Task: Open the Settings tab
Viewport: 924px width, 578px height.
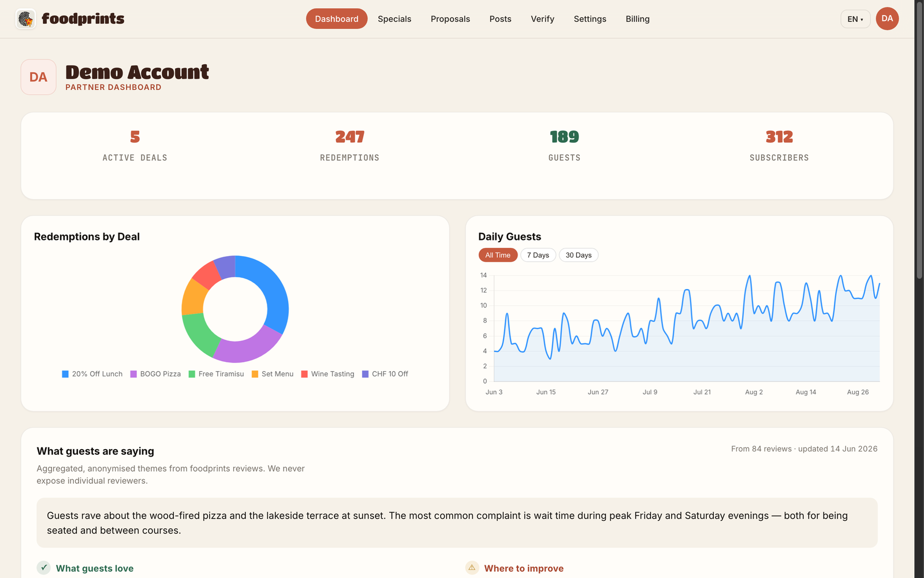Action: [590, 18]
